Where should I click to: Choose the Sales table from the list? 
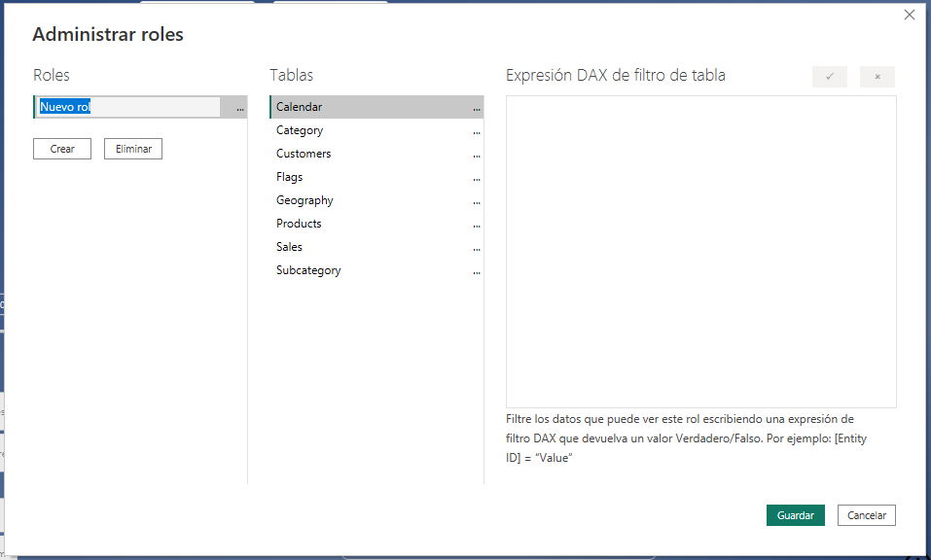(289, 247)
